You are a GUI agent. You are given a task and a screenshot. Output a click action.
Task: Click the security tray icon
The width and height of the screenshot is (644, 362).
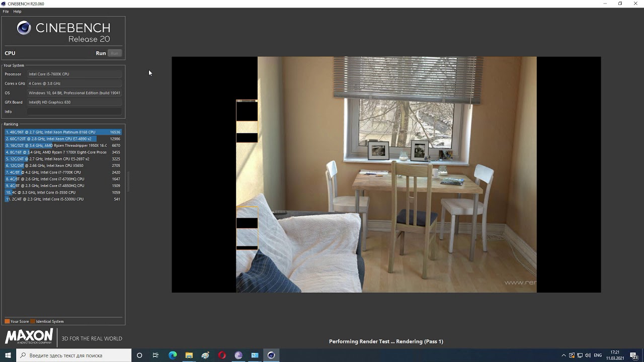[572, 355]
